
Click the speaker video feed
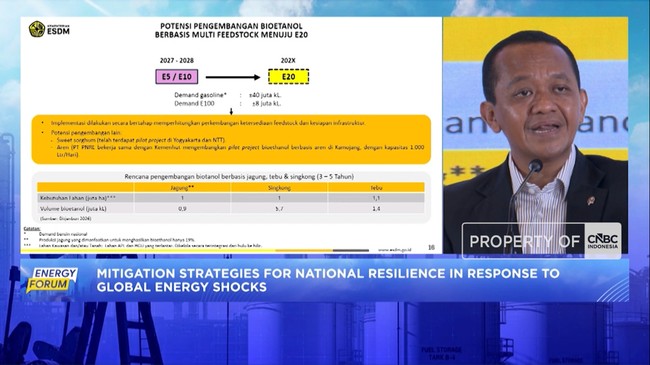tap(535, 135)
